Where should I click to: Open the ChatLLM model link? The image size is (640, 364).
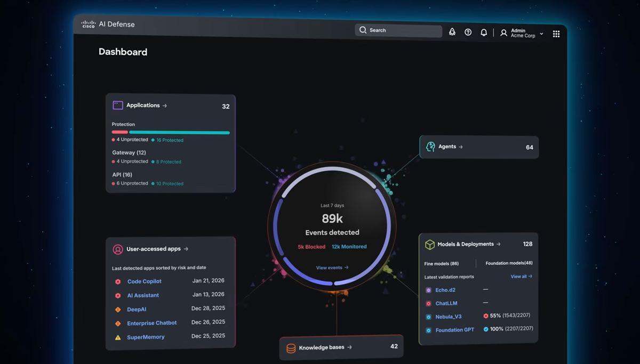tap(446, 303)
